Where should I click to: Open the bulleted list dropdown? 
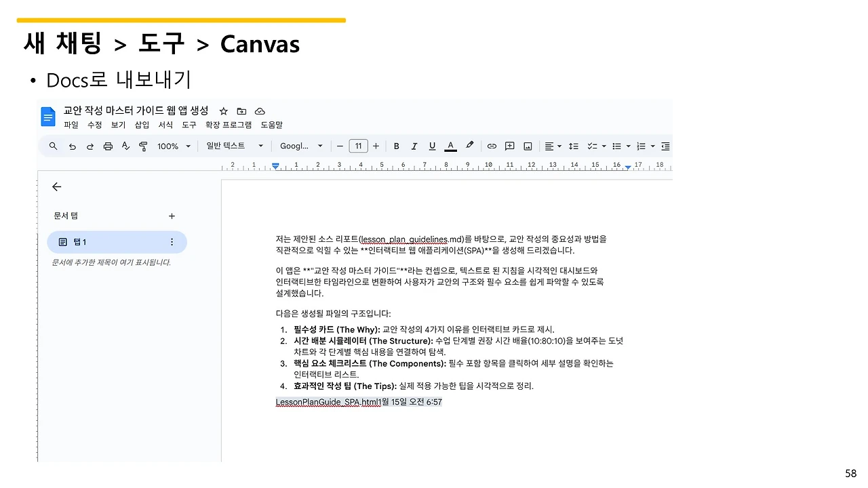click(x=621, y=146)
